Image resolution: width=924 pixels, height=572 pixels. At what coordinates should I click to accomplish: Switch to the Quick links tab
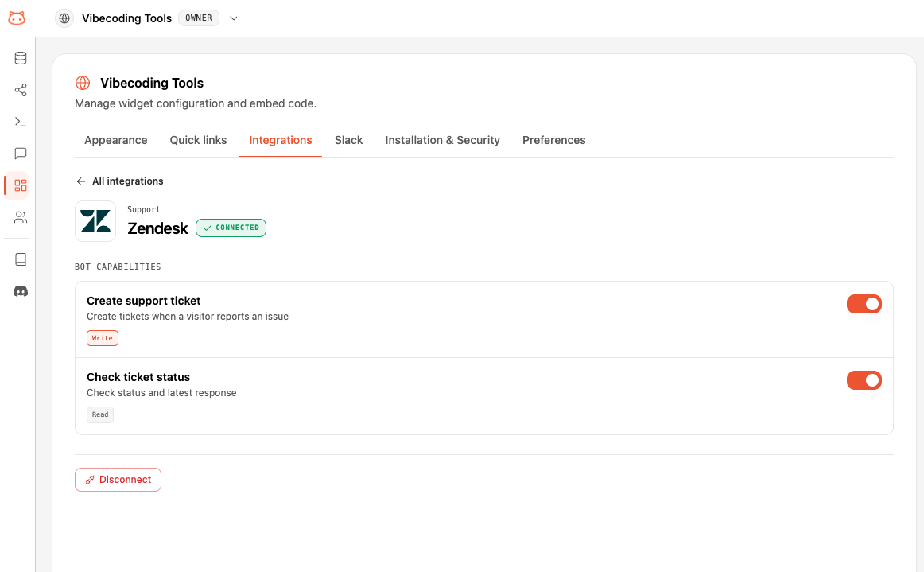tap(198, 140)
